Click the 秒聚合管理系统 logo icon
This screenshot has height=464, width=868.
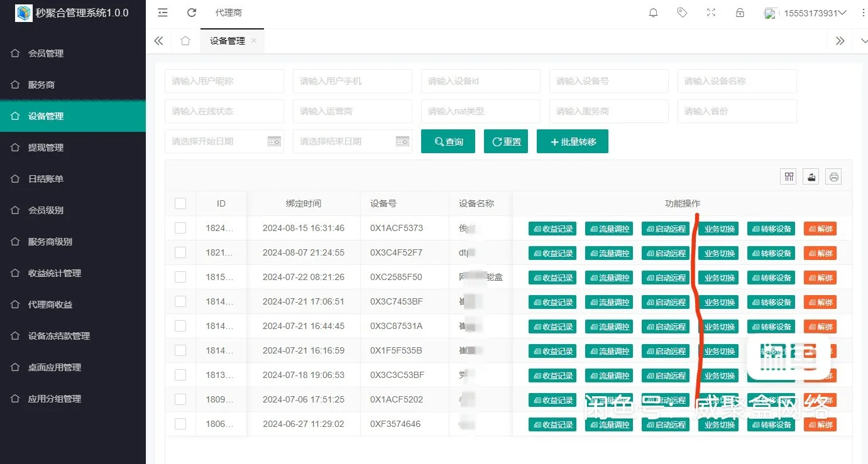[x=24, y=13]
